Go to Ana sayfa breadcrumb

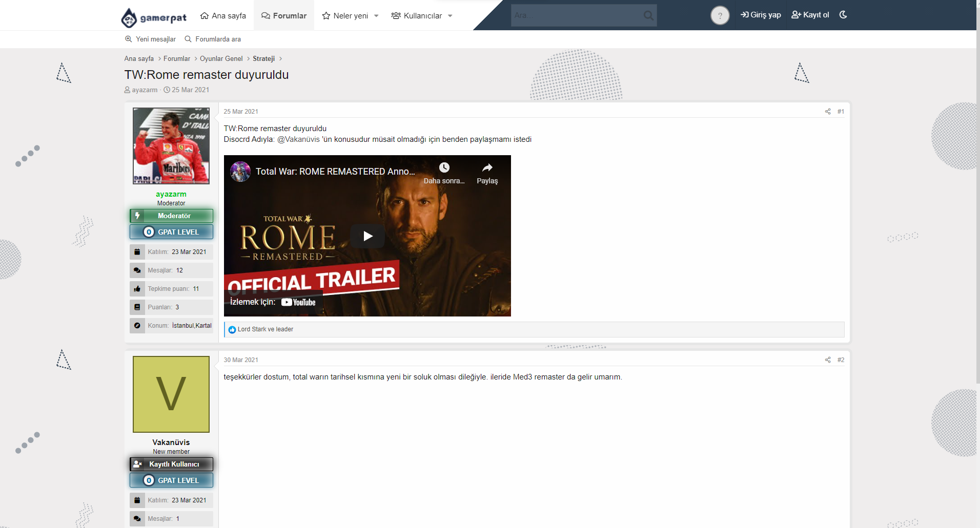[x=139, y=58]
